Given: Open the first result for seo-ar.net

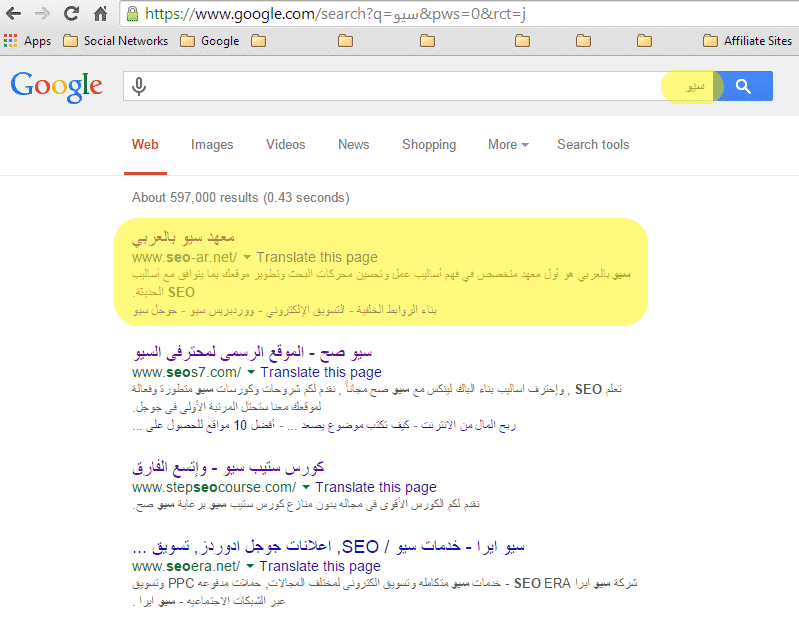Looking at the screenshot, I should (183, 238).
